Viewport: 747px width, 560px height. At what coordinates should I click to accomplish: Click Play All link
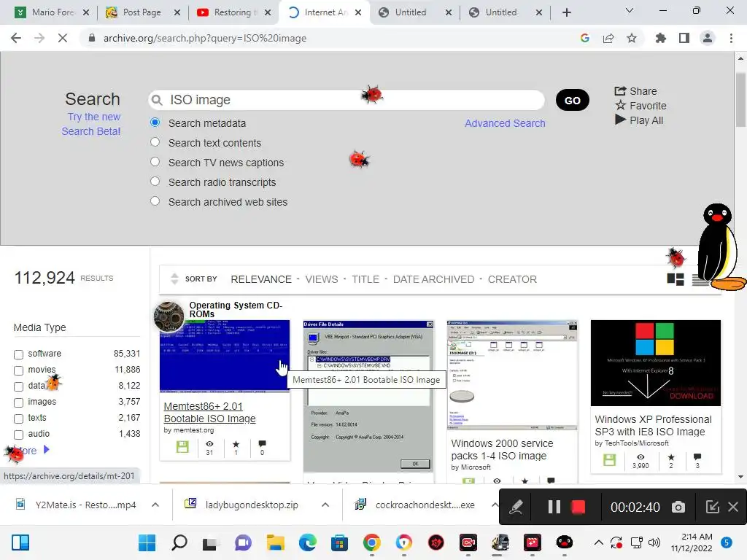(639, 120)
